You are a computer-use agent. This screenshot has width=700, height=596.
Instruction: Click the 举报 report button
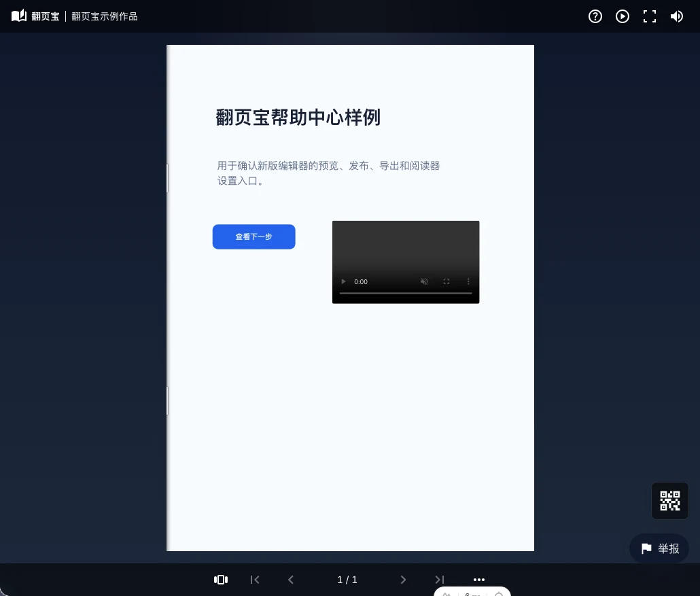tap(659, 548)
